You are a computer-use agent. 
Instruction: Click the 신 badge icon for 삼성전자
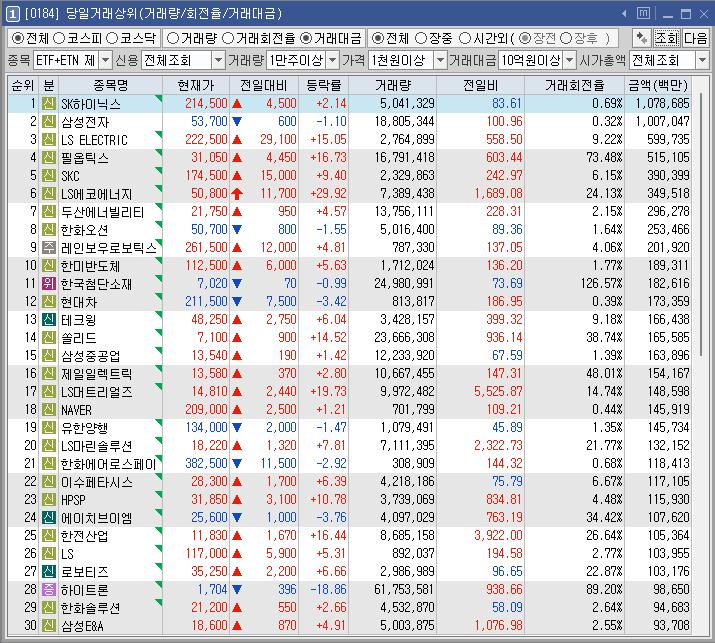pyautogui.click(x=48, y=122)
